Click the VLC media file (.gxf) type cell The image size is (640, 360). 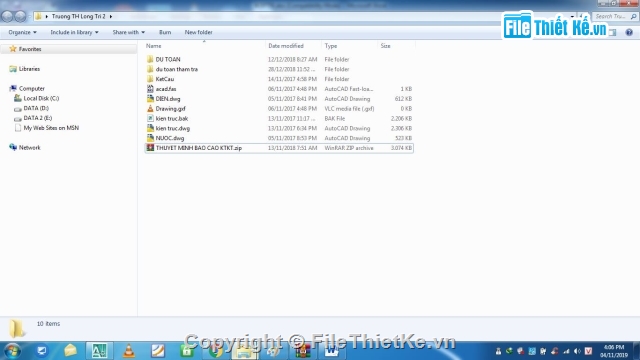[349, 109]
